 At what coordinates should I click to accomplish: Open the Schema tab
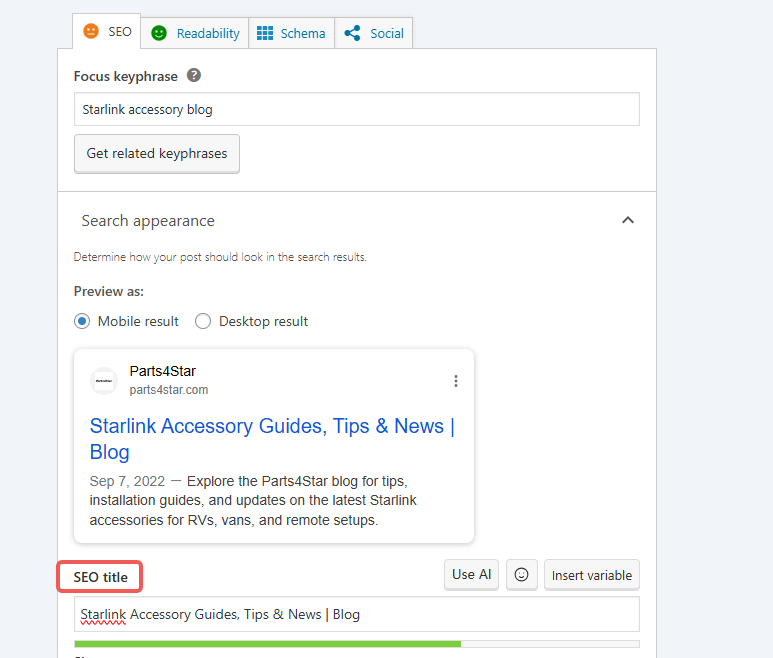(x=291, y=34)
